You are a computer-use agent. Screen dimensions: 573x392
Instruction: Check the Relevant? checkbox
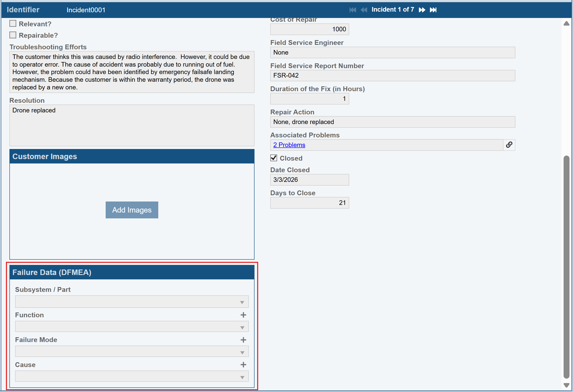pyautogui.click(x=13, y=24)
